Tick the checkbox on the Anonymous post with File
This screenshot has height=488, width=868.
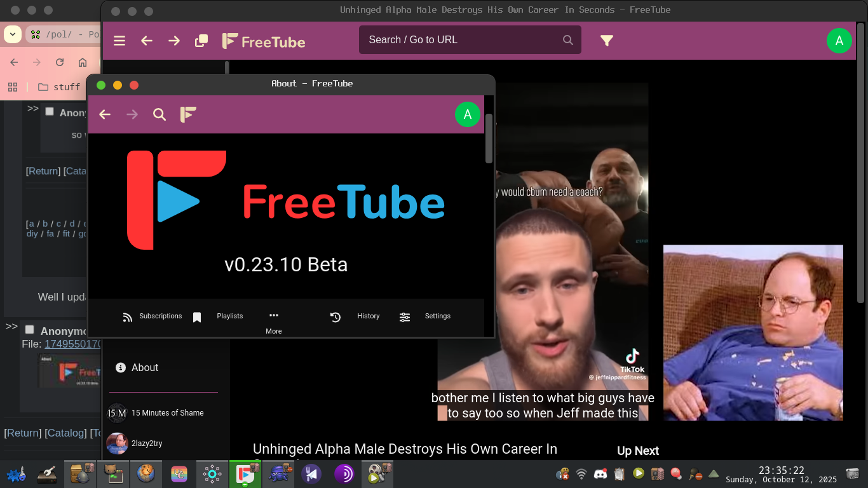coord(29,330)
